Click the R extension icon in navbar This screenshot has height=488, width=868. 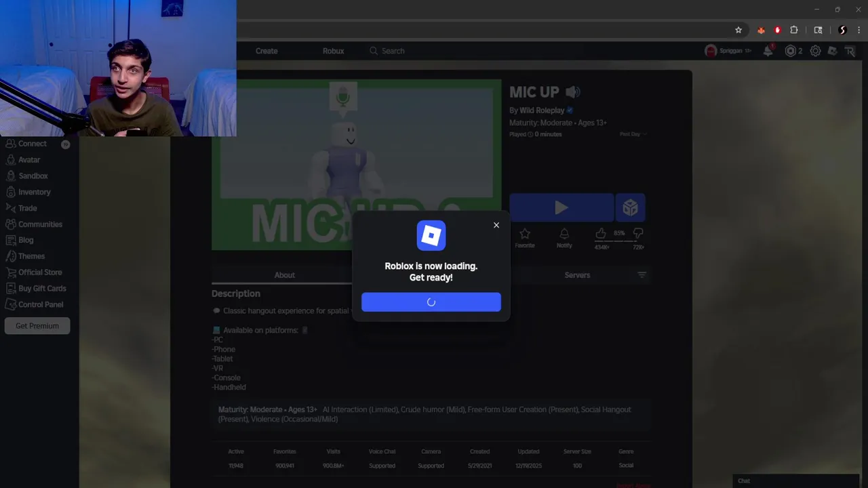coord(850,51)
